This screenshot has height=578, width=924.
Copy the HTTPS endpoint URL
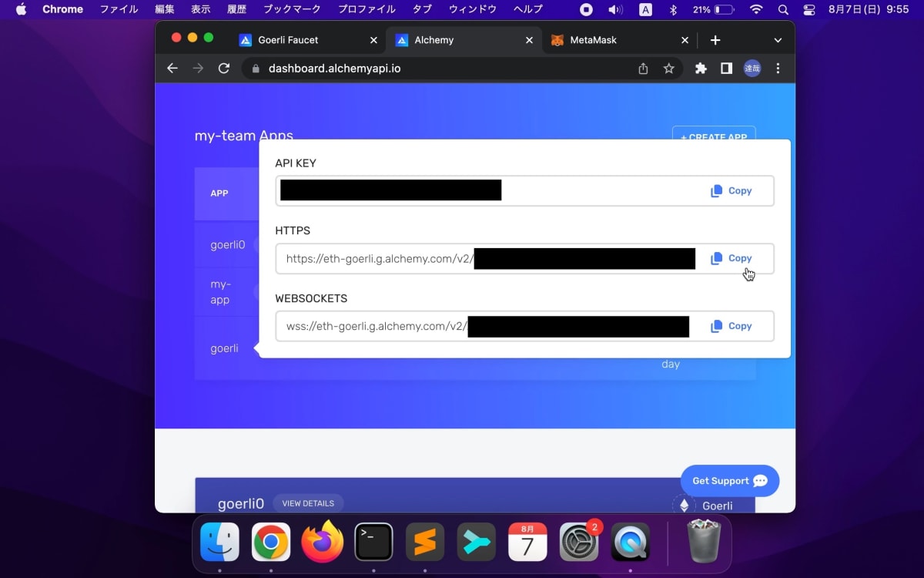pyautogui.click(x=731, y=258)
